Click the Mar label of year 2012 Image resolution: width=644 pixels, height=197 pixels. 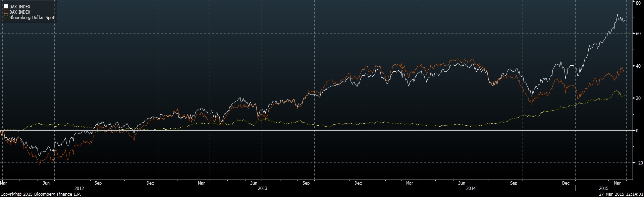click(x=4, y=183)
